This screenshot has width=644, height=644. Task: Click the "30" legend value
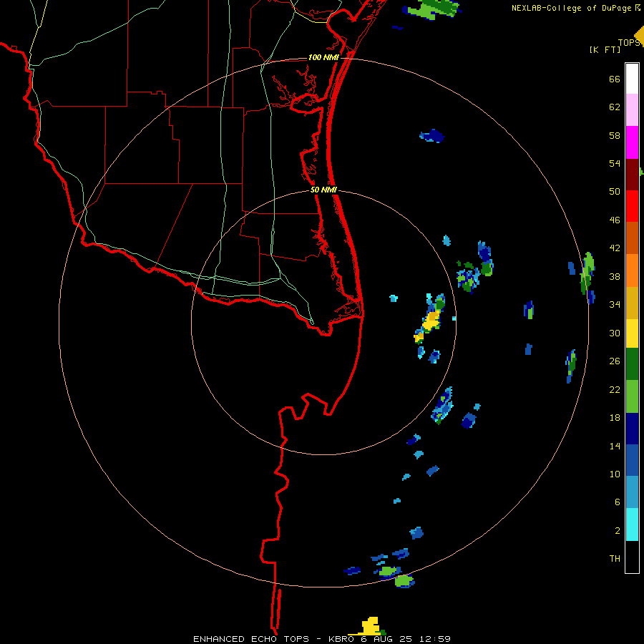point(615,333)
